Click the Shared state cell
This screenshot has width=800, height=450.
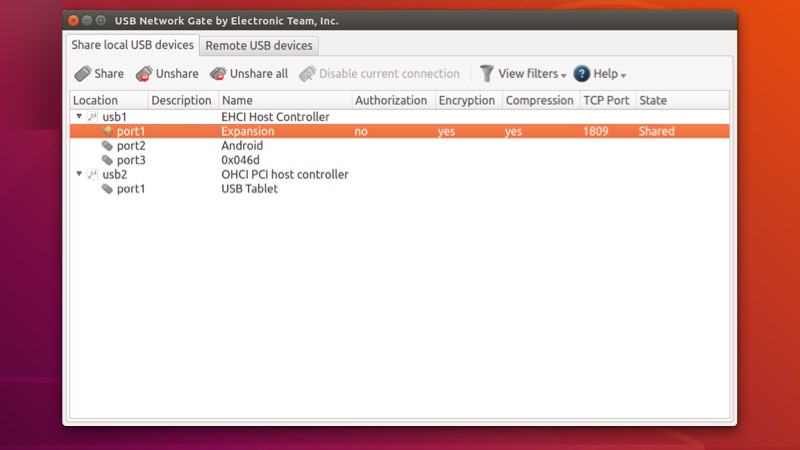tap(657, 132)
